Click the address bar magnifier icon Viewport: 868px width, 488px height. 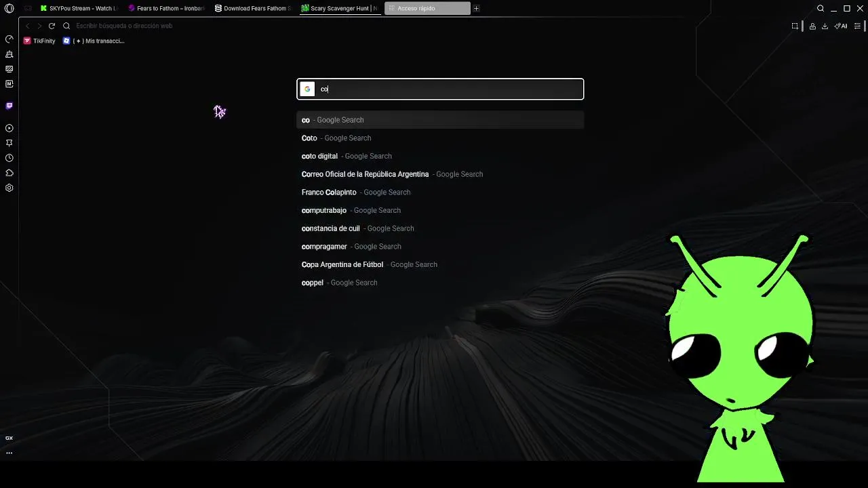pos(66,26)
